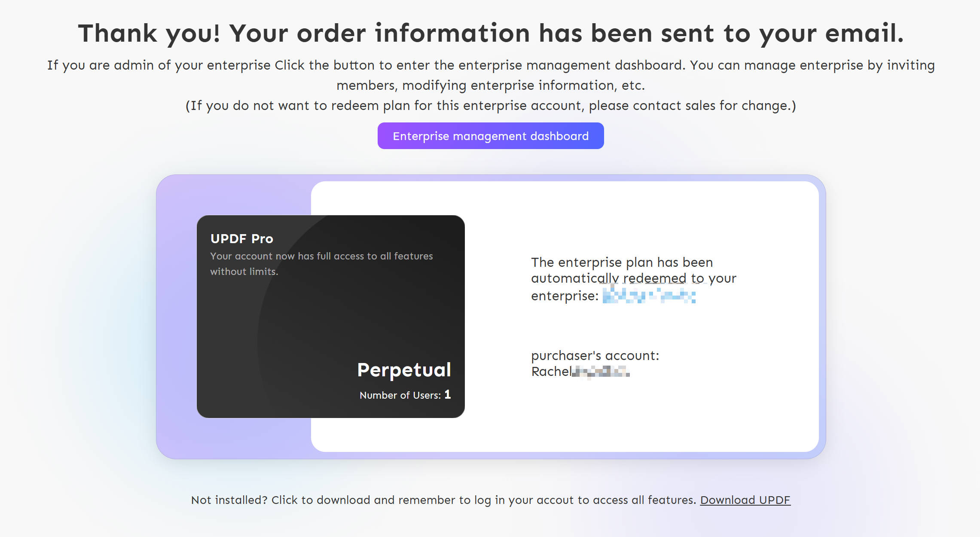Click the "full access to all features" description
The image size is (980, 537).
pyautogui.click(x=321, y=256)
